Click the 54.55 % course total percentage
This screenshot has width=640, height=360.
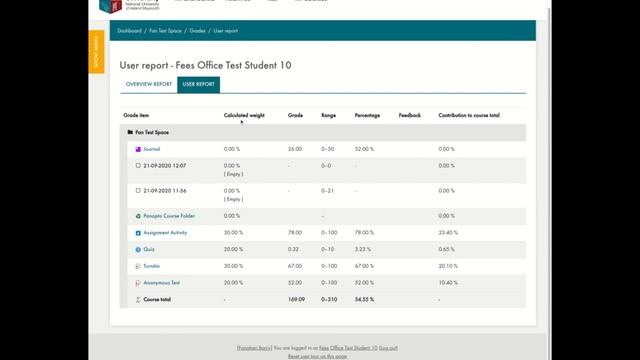click(x=364, y=300)
